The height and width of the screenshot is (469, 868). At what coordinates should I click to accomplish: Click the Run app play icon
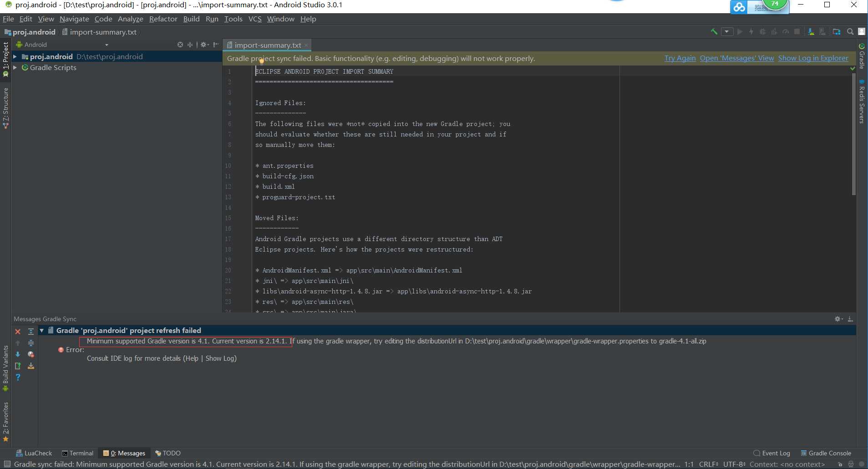point(740,31)
